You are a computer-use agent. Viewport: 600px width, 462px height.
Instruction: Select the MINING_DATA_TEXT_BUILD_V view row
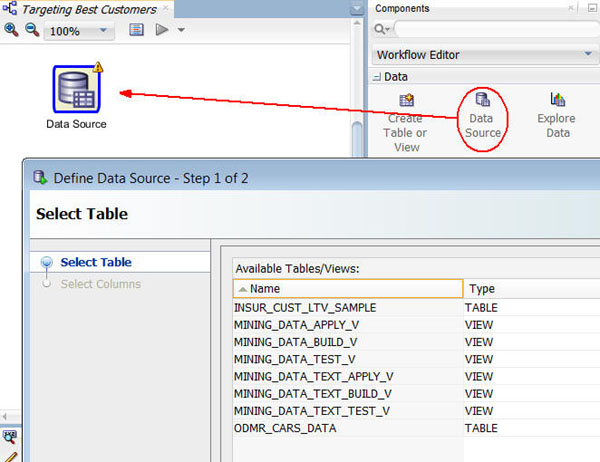coord(416,394)
